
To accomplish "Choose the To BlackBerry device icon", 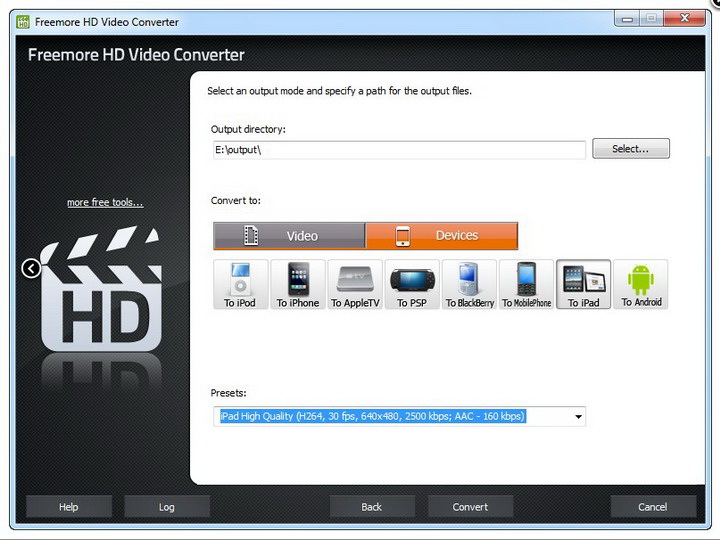I will [x=469, y=284].
